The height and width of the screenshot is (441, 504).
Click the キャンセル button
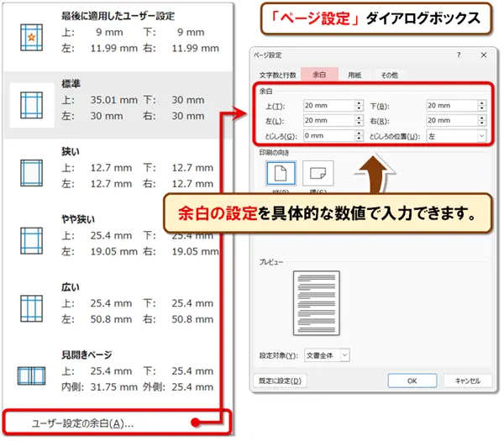[468, 381]
